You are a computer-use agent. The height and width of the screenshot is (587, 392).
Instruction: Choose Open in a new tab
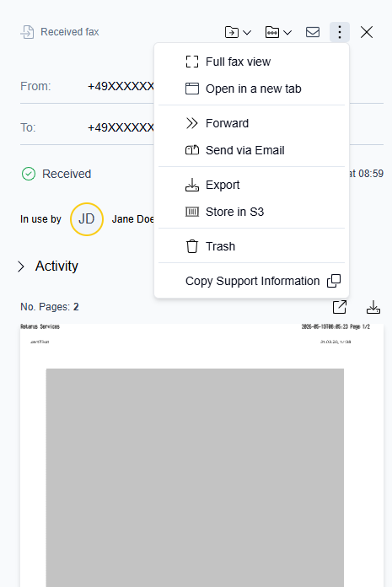click(251, 89)
